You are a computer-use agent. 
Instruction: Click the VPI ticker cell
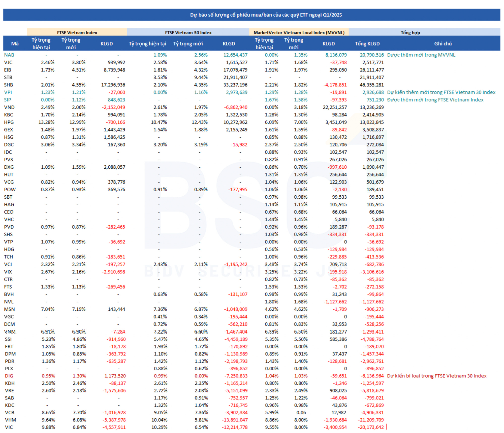(8, 92)
